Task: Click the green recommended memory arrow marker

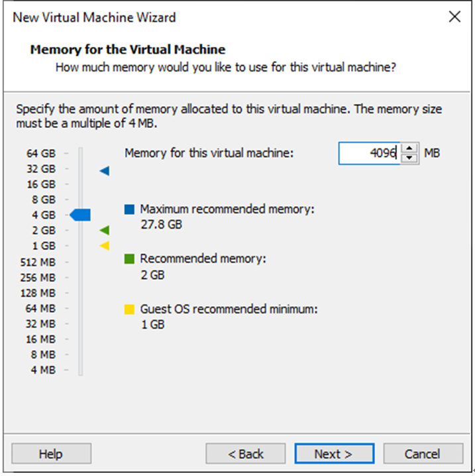Action: pyautogui.click(x=104, y=230)
